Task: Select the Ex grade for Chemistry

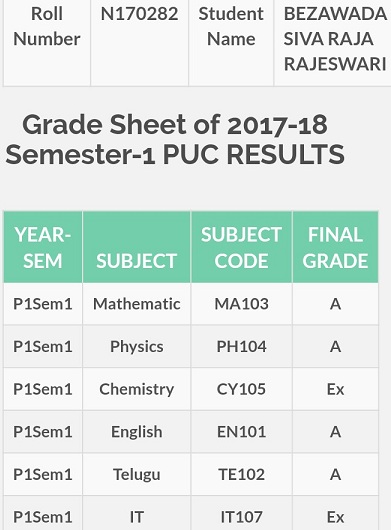Action: coord(335,389)
